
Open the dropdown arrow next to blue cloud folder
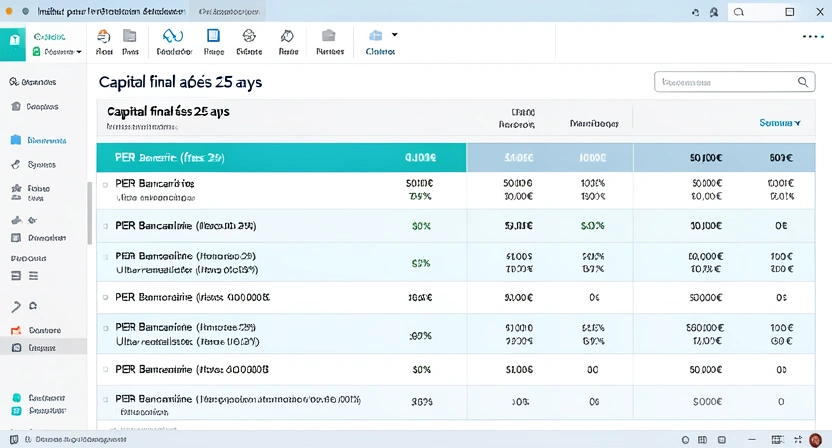coord(394,34)
